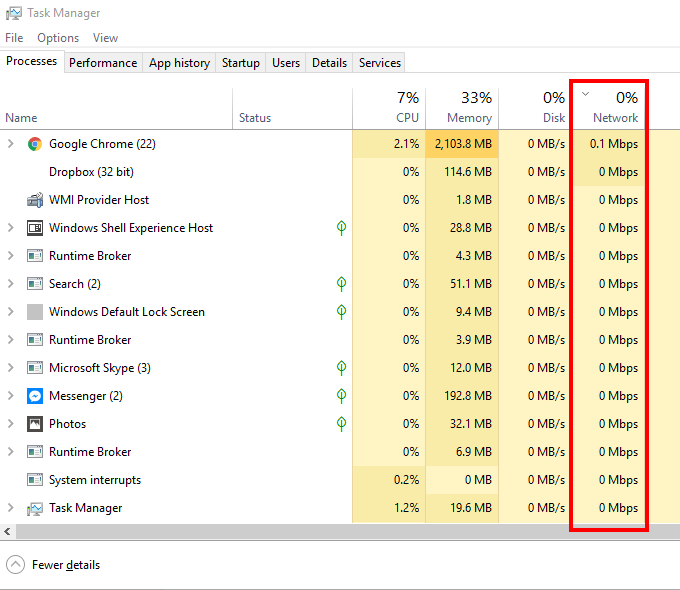Expand the Google Chrome process group
The height and width of the screenshot is (590, 680).
(11, 144)
